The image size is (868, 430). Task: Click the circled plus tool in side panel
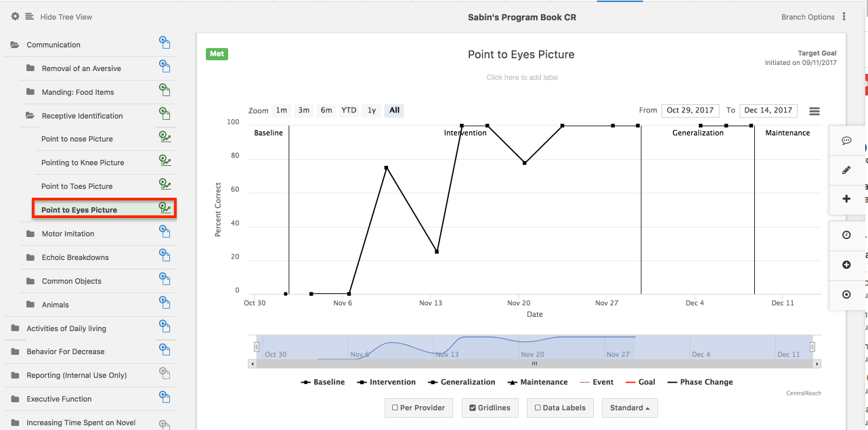pyautogui.click(x=846, y=265)
